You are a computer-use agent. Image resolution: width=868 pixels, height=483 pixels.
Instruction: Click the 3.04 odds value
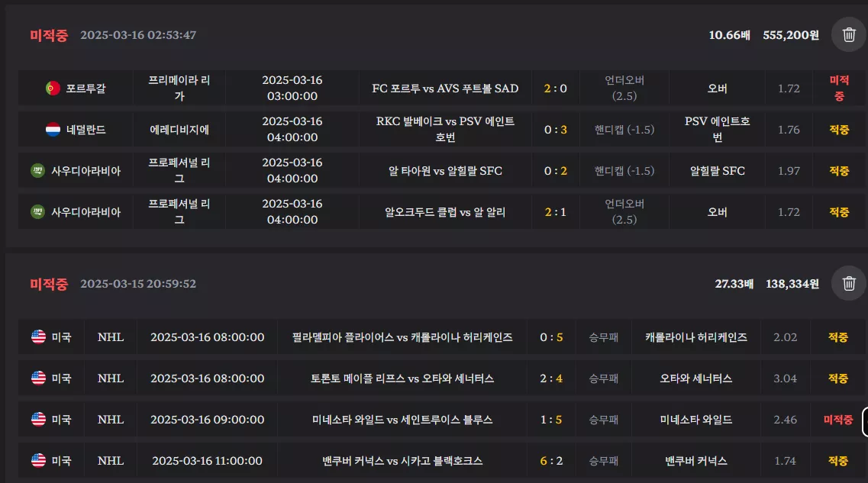pos(785,378)
